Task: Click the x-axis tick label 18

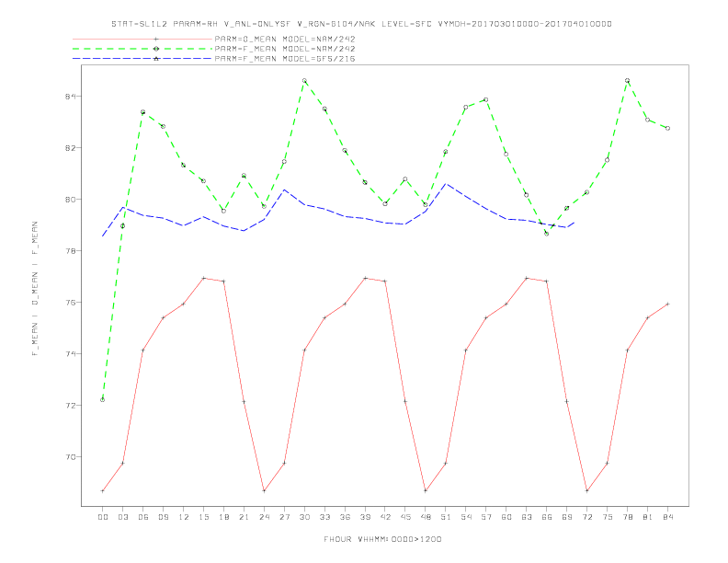Action: point(223,517)
